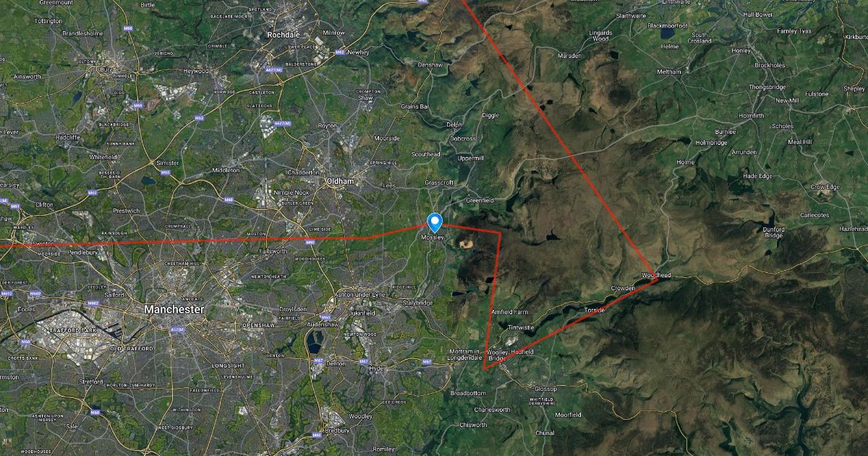
Task: Click the Trafford Park area label
Action: point(73,331)
